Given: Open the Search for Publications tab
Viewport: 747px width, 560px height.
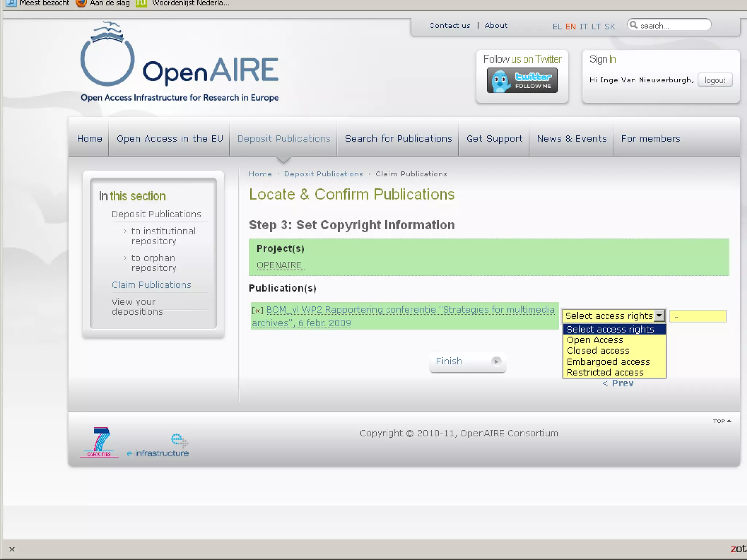Looking at the screenshot, I should tap(398, 139).
